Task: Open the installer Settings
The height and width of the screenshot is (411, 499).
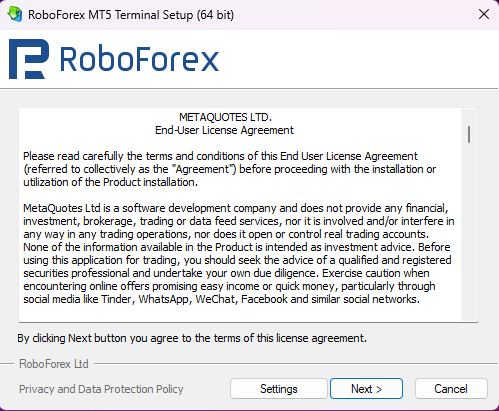Action: (279, 389)
